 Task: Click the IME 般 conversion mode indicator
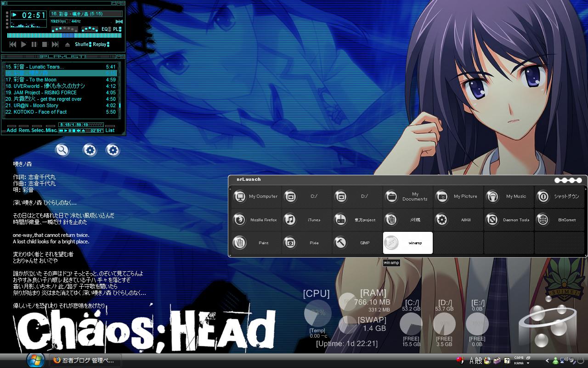pos(479,361)
